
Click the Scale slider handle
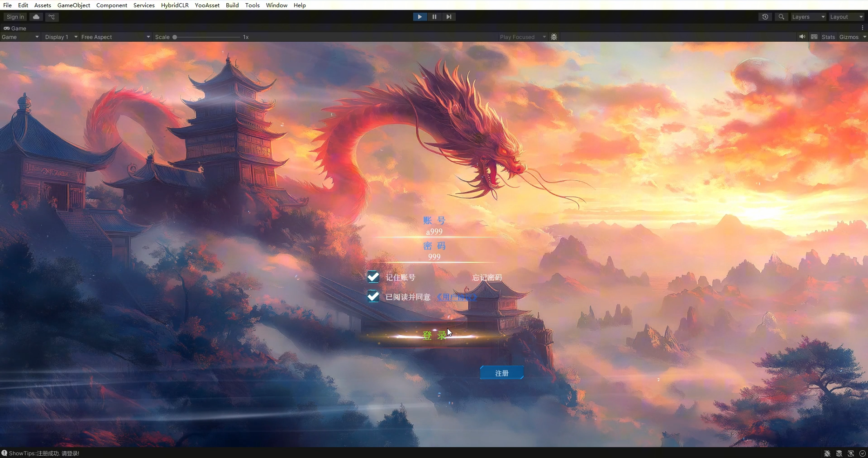coord(175,37)
